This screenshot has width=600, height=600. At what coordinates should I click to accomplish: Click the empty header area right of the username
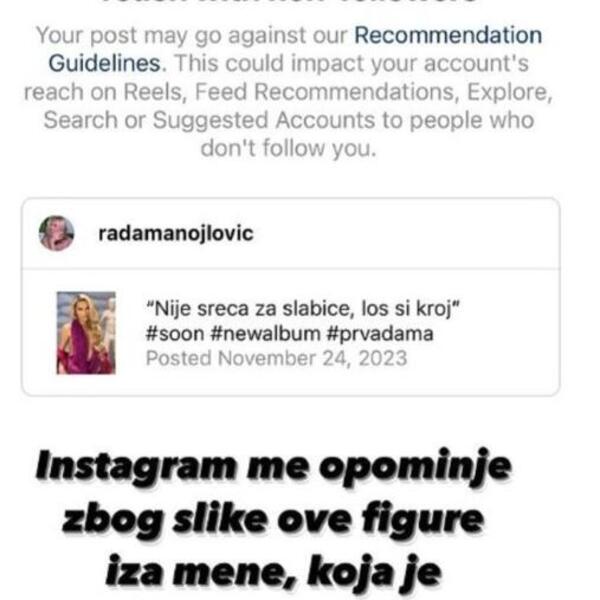click(x=406, y=233)
